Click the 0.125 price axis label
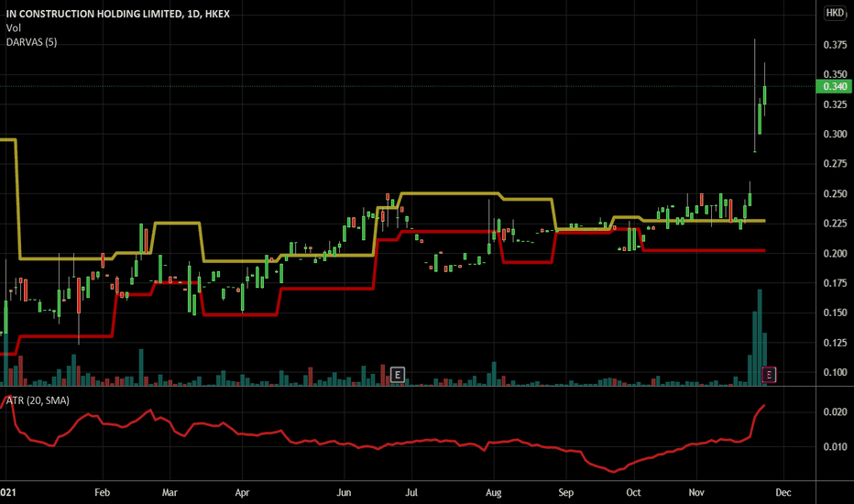Viewport: 854px width, 504px height. pos(835,343)
